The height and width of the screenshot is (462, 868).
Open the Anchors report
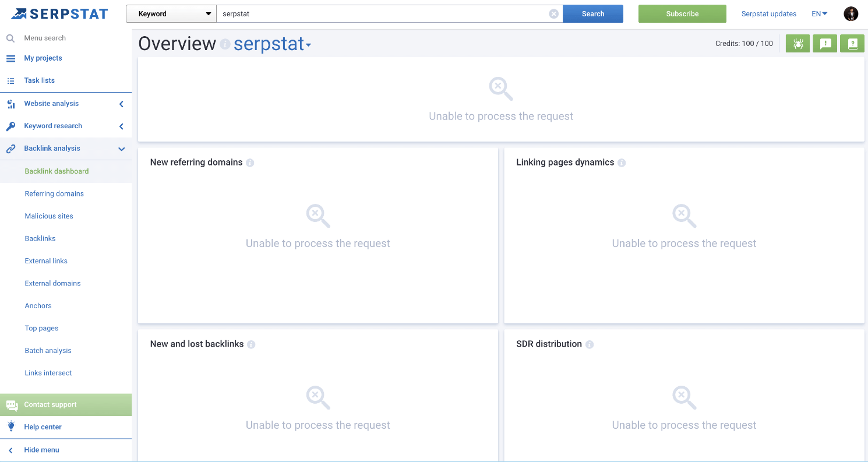tap(38, 306)
